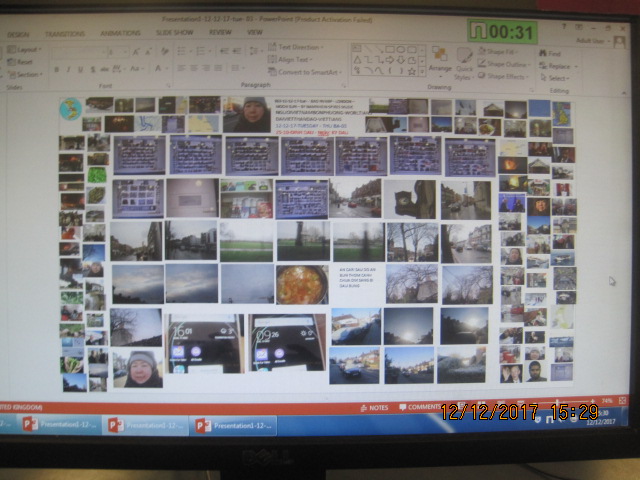Toggle Strikethrough abc button
The image size is (640, 480).
pos(104,69)
